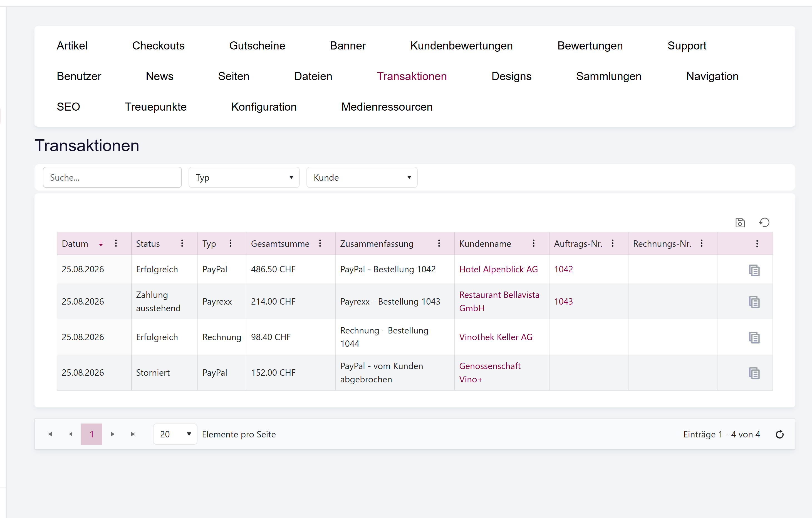812x518 pixels.
Task: Open the Support tab
Action: pos(687,46)
